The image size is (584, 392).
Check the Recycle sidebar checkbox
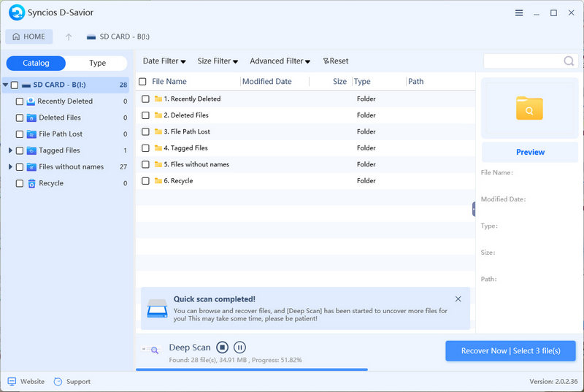point(20,183)
